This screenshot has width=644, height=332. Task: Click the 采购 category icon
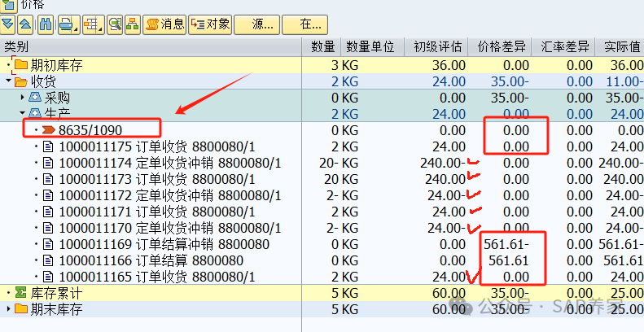pos(35,98)
